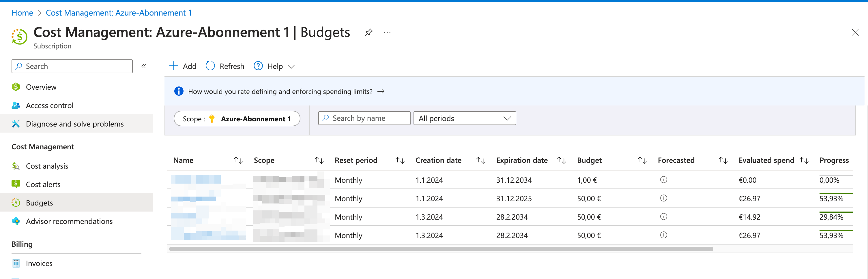The width and height of the screenshot is (868, 279).
Task: Open the Cost analysis icon in sidebar
Action: pos(16,165)
